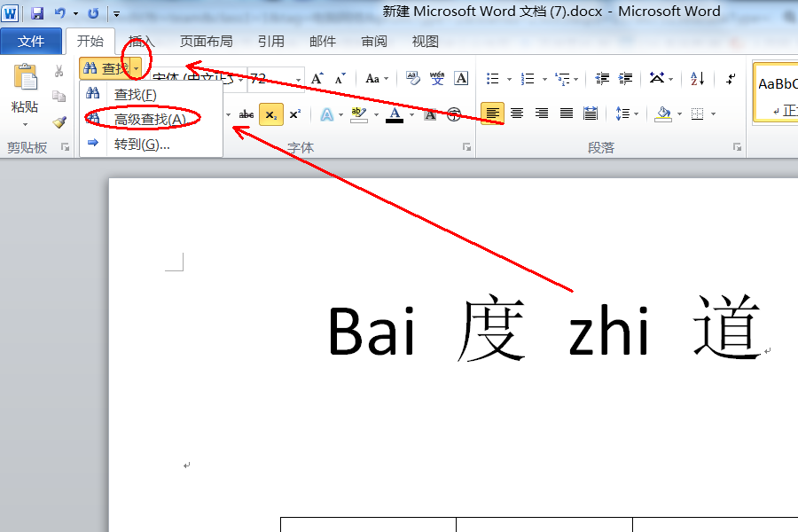Open the undo history dropdown arrow
Image resolution: width=798 pixels, height=532 pixels.
(76, 13)
